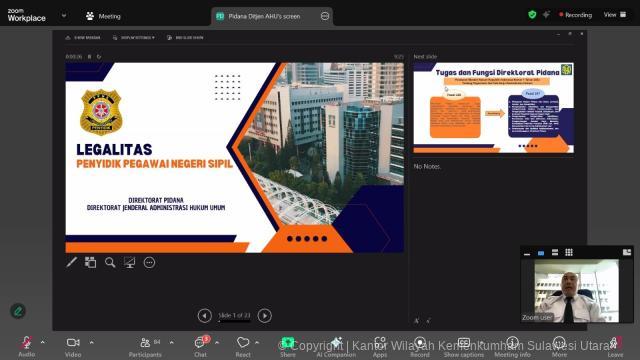The height and width of the screenshot is (360, 640).
Task: Open the Zoom Workplace dropdown chevron
Action: pyautogui.click(x=64, y=16)
